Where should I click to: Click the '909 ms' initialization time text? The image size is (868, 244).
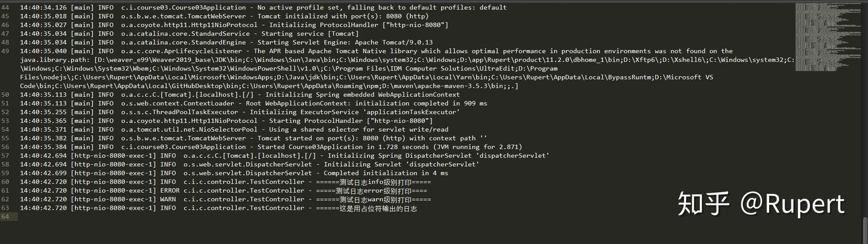(474, 104)
